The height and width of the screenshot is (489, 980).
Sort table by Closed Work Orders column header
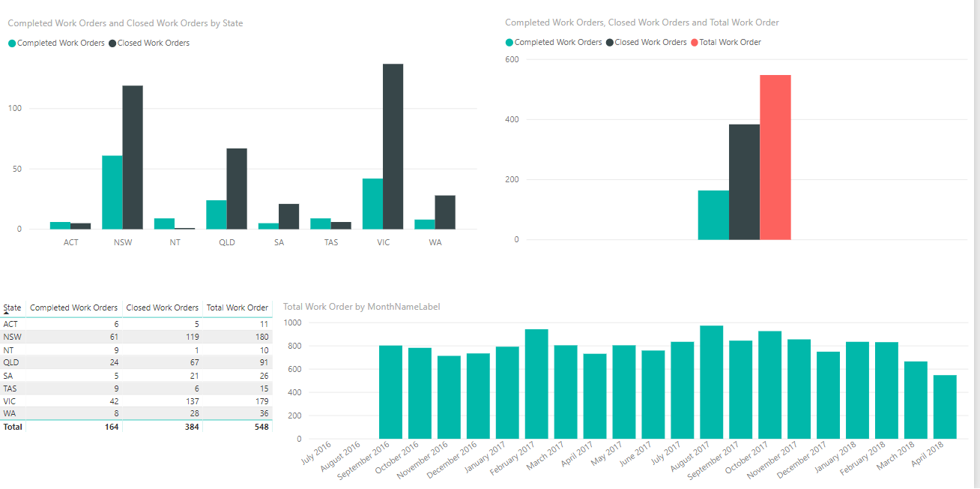coord(163,307)
